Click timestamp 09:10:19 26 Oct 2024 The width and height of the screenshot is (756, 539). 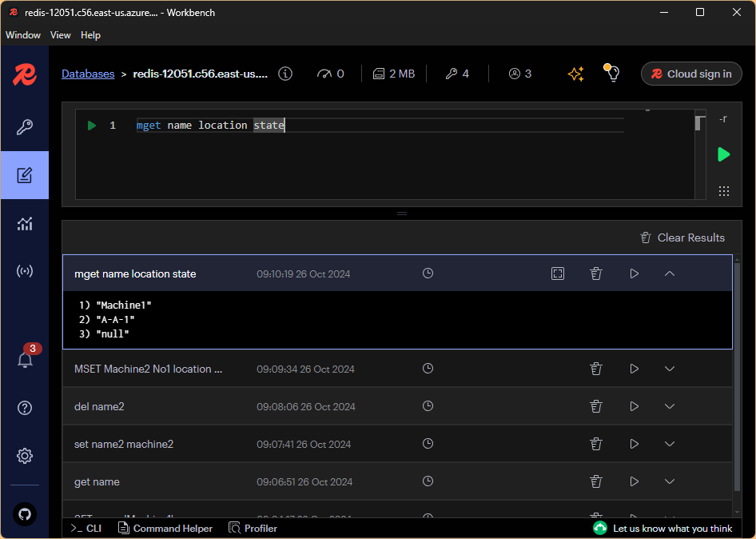coord(303,274)
